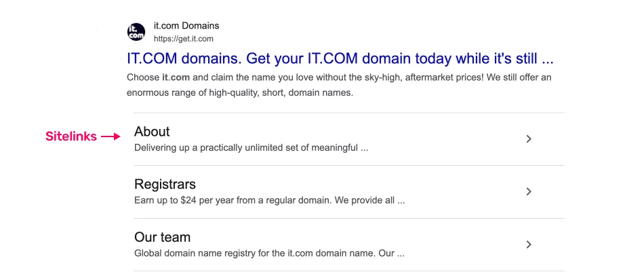Open the Registrars sitelink title

point(165,184)
